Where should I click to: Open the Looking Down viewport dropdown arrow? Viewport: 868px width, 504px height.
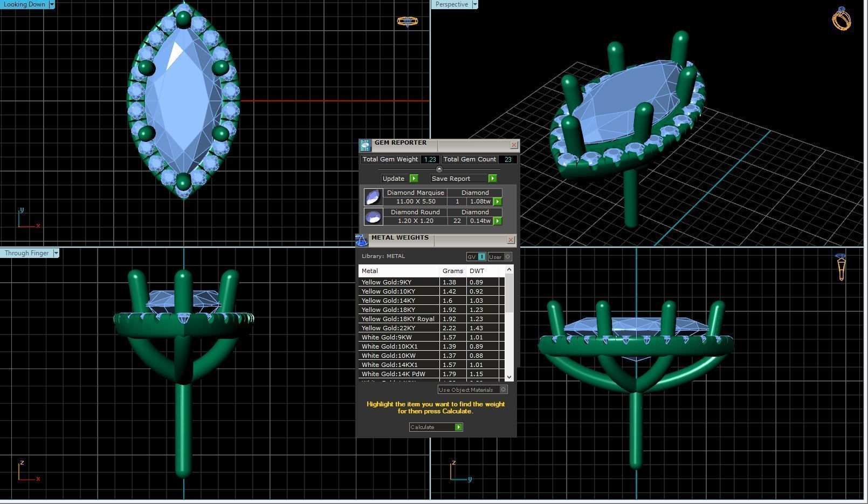point(52,4)
